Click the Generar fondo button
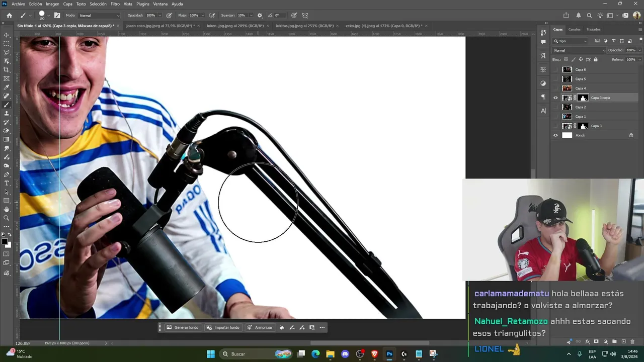 coord(183,327)
